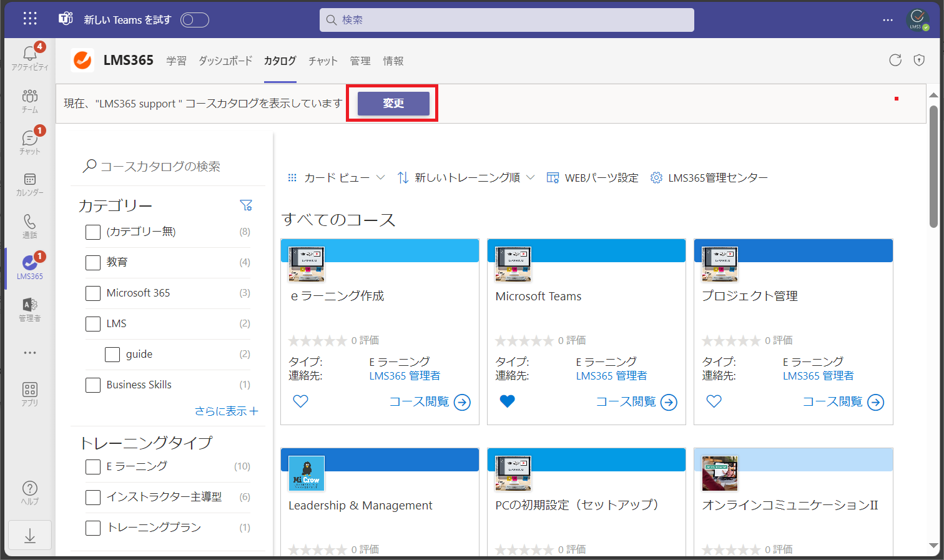Check the Microsoft 365 category box
This screenshot has height=560, width=944.
click(x=93, y=293)
